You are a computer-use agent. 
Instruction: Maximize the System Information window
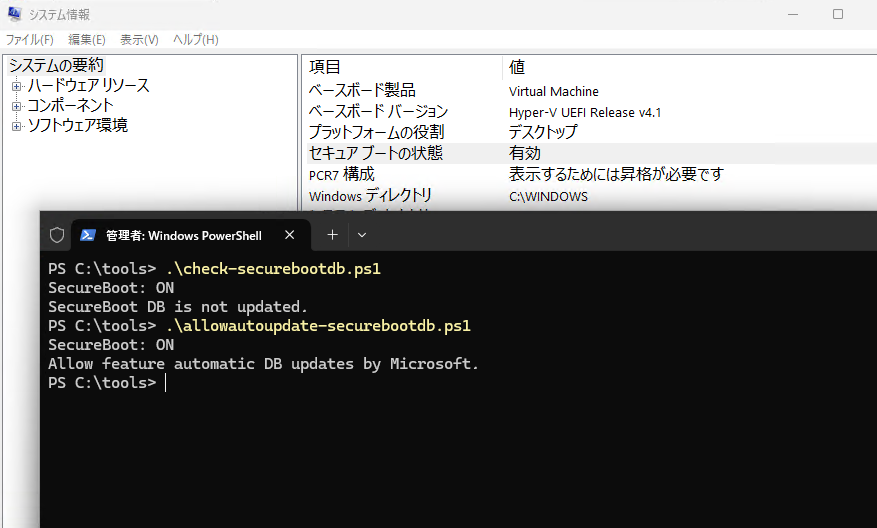(838, 14)
